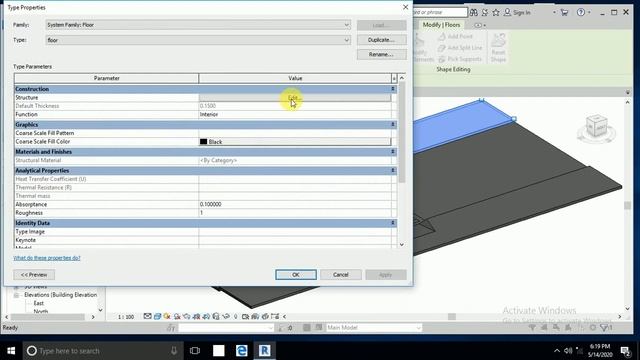Click the Add Point tool
The height and width of the screenshot is (360, 640).
[455, 36]
